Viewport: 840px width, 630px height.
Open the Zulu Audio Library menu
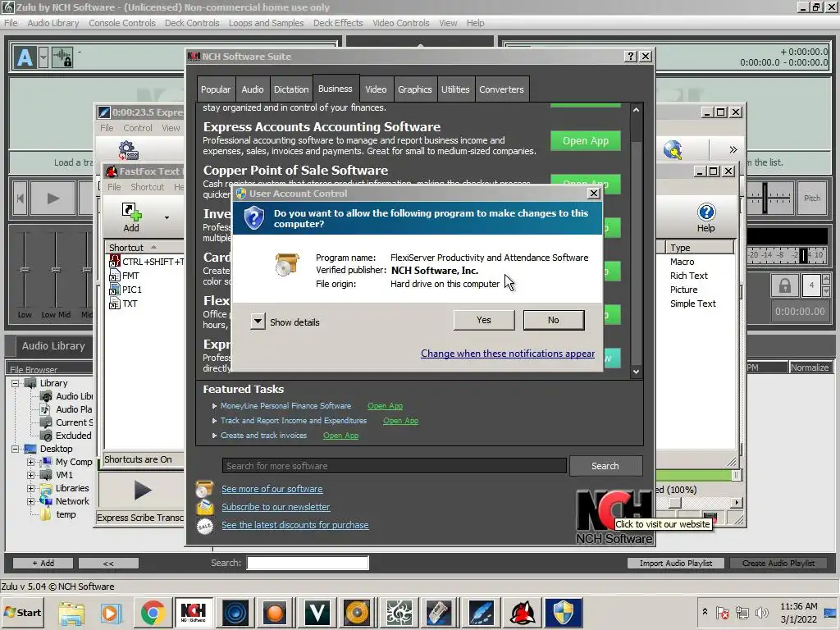click(53, 23)
